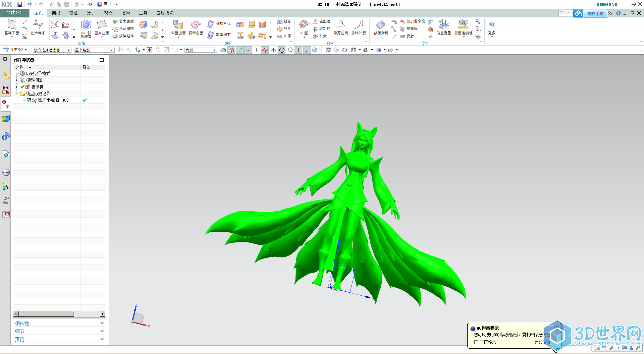Screen dimensions: 644x354
Task: Switch to the 特征 ribbon tab
Action: pyautogui.click(x=73, y=13)
